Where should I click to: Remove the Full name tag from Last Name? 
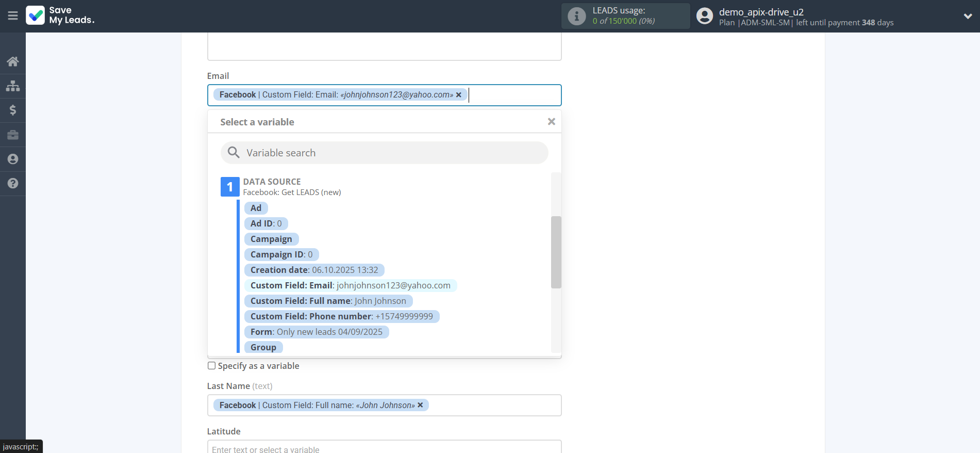coord(420,406)
